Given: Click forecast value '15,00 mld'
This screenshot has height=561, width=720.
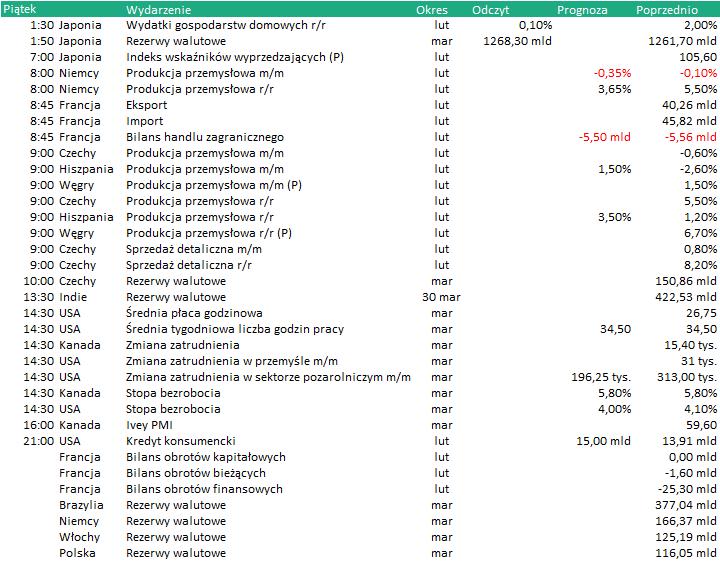Looking at the screenshot, I should pyautogui.click(x=603, y=441).
